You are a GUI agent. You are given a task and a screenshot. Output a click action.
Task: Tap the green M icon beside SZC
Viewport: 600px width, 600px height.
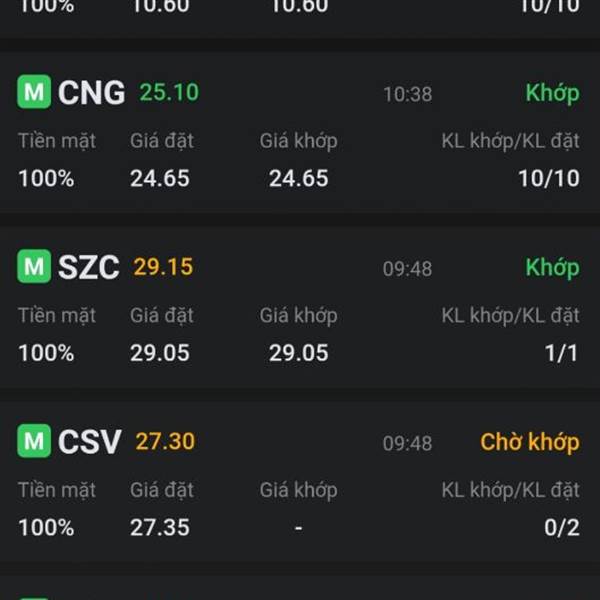34,267
